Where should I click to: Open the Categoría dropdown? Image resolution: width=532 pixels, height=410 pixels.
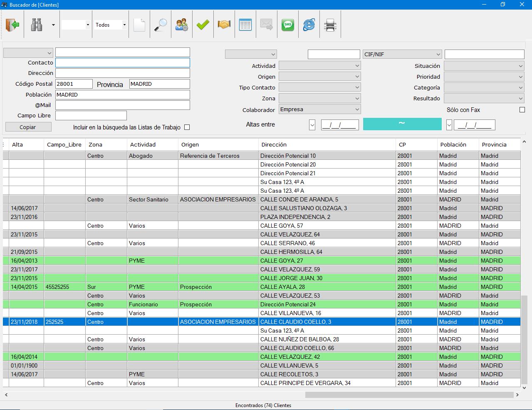coord(484,87)
